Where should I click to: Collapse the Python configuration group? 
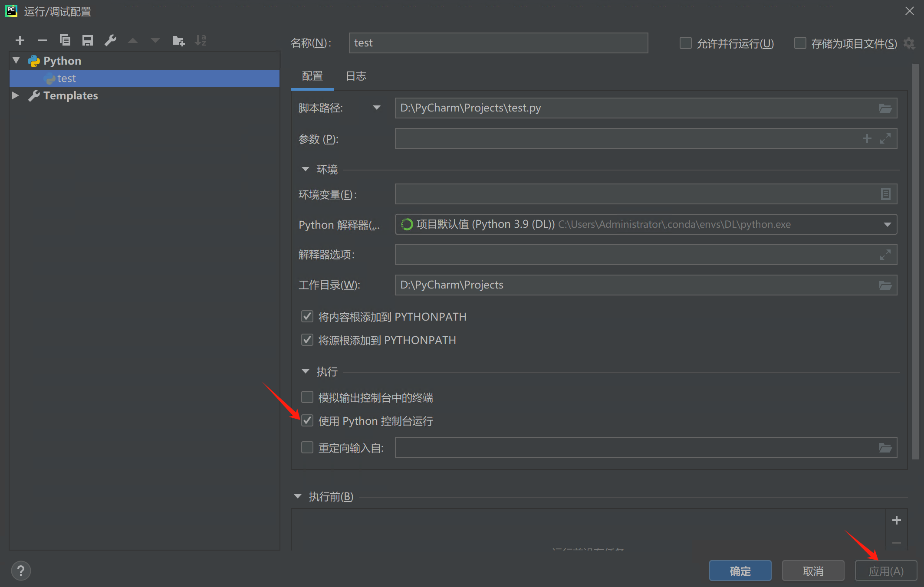click(16, 60)
